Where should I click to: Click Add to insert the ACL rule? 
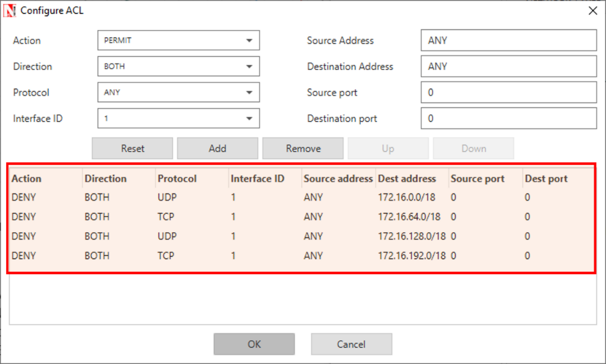tap(217, 149)
